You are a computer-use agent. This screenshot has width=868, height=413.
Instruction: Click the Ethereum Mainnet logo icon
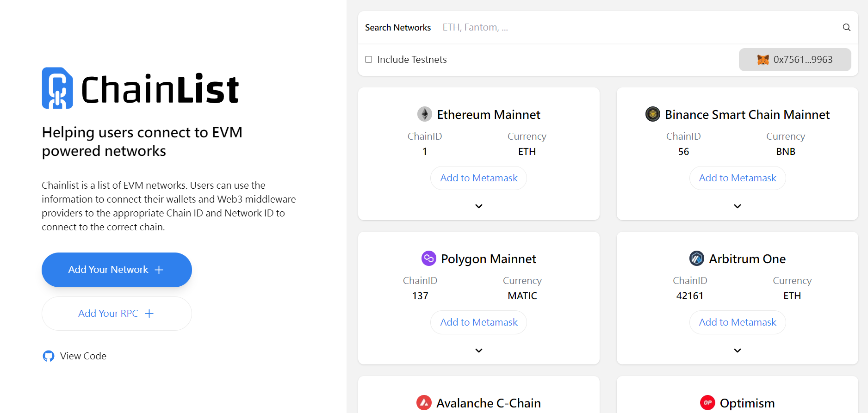[x=424, y=114]
